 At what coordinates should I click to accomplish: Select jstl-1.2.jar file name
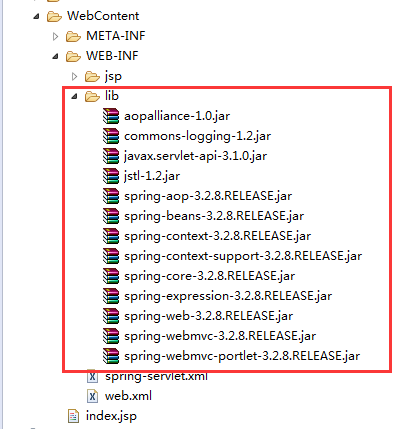click(x=152, y=176)
